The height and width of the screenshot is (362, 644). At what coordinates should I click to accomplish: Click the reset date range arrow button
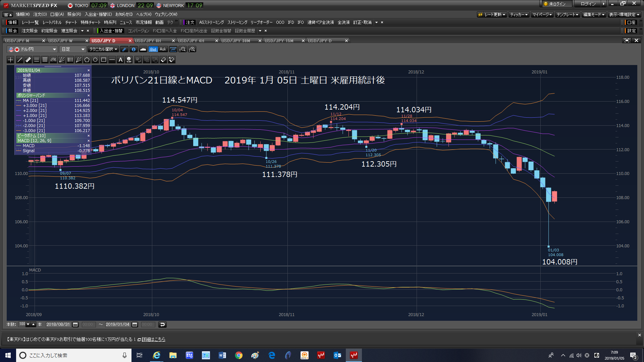(162, 324)
